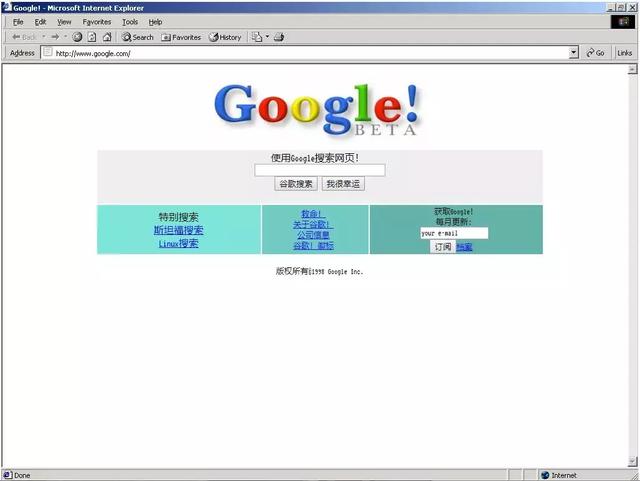Click the 谷歌搜索 search button

tap(295, 184)
